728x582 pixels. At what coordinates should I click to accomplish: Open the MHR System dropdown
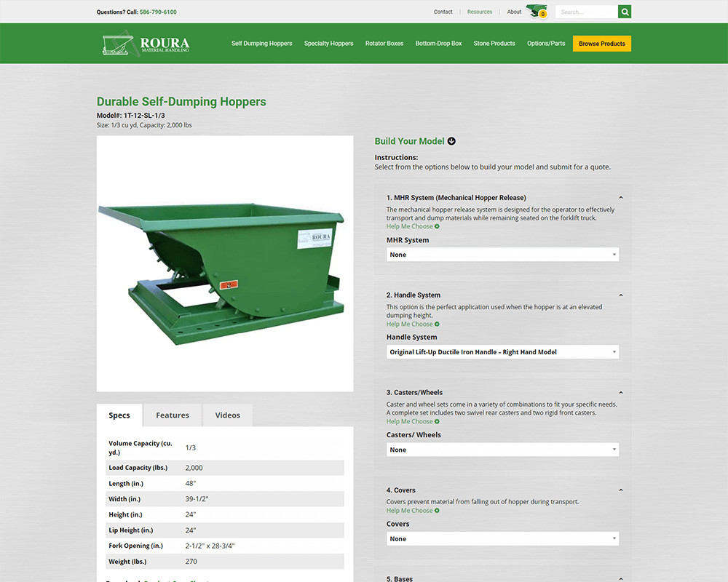[502, 254]
